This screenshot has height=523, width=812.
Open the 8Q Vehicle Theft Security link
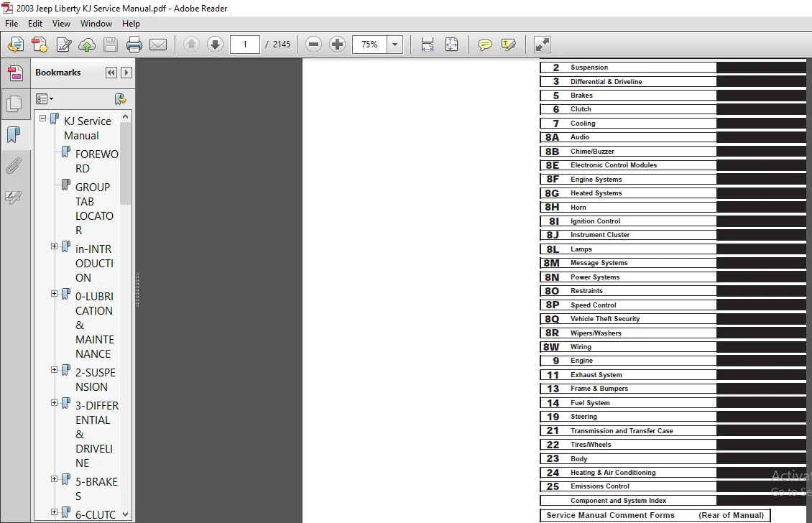pos(628,319)
